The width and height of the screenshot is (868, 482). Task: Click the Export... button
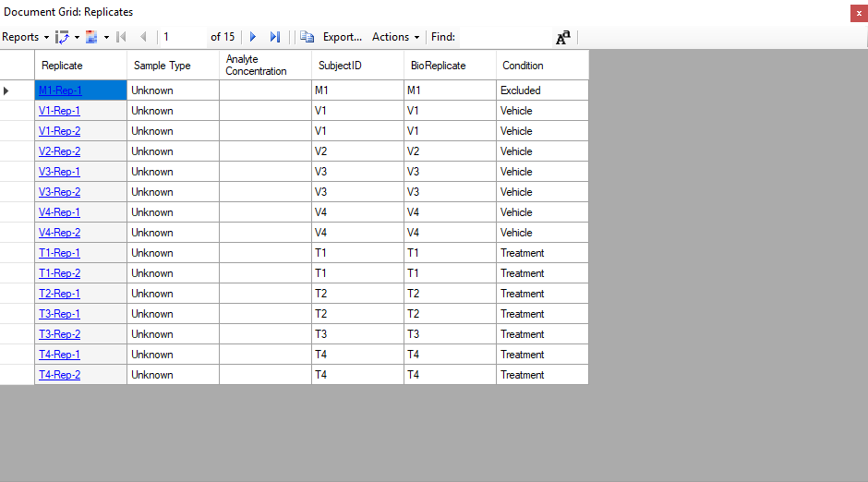click(x=342, y=37)
